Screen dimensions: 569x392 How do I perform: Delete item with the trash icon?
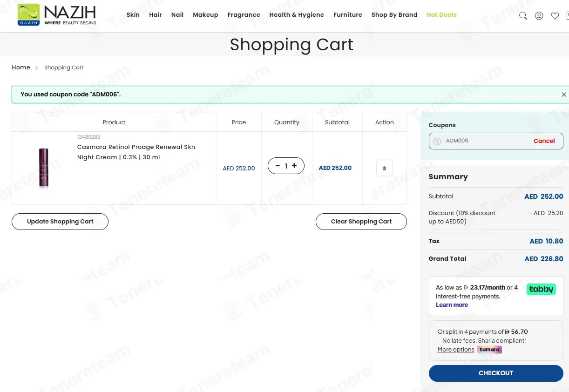click(384, 168)
